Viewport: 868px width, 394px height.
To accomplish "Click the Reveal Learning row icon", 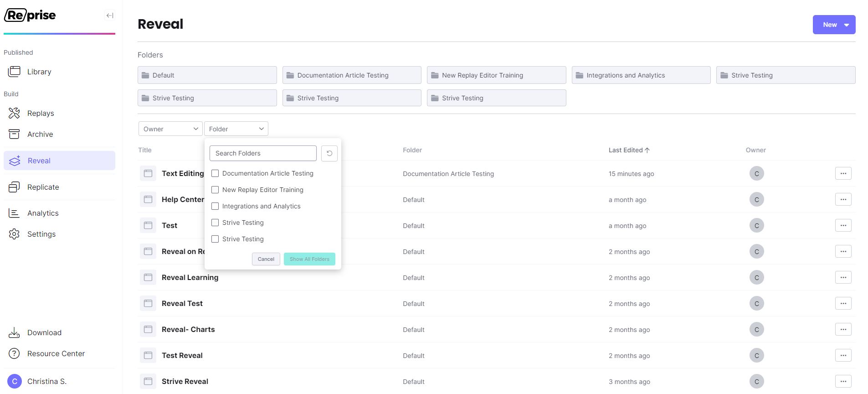I will (x=148, y=277).
